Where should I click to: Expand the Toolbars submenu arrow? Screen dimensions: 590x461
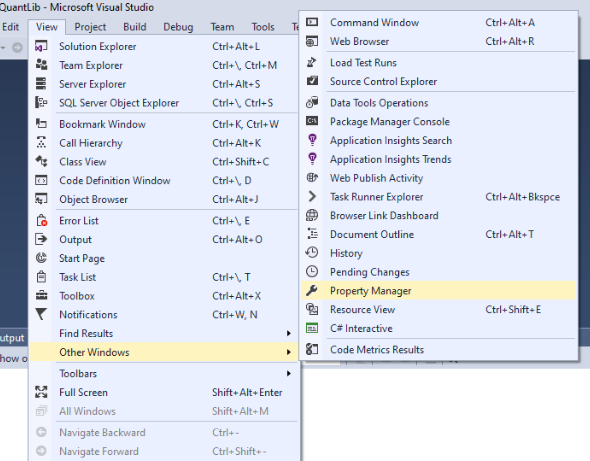(289, 373)
